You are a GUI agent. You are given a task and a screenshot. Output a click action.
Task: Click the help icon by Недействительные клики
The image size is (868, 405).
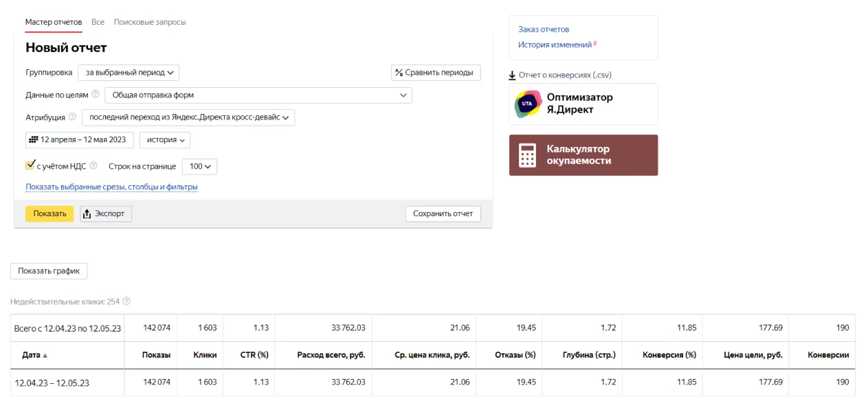click(126, 301)
